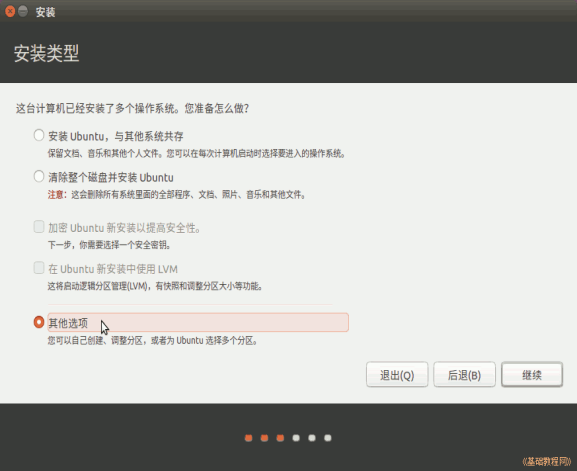This screenshot has width=577, height=471.
Task: Close the installer window
Action: [x=10, y=11]
